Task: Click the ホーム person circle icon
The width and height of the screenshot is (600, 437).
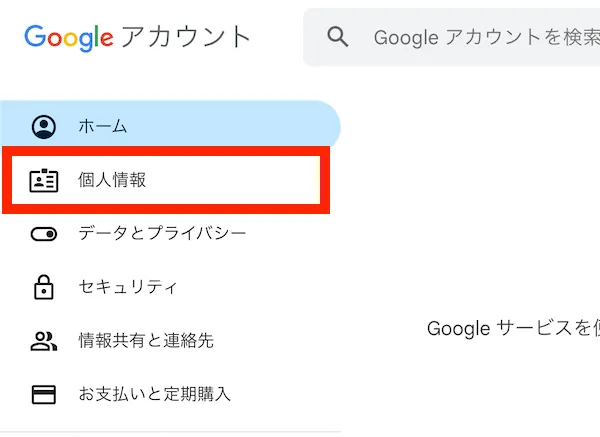Action: (44, 127)
